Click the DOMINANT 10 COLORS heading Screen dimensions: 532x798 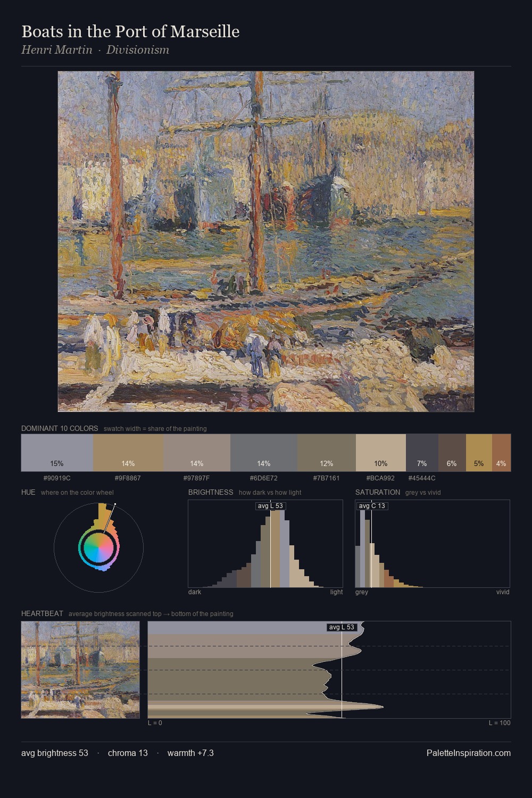(x=60, y=428)
